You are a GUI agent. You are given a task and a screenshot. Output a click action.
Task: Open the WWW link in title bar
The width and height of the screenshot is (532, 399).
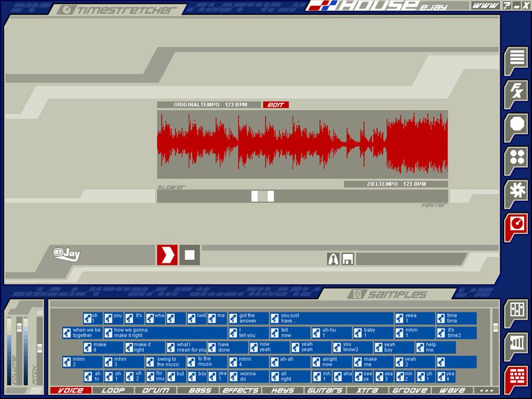[x=485, y=5]
